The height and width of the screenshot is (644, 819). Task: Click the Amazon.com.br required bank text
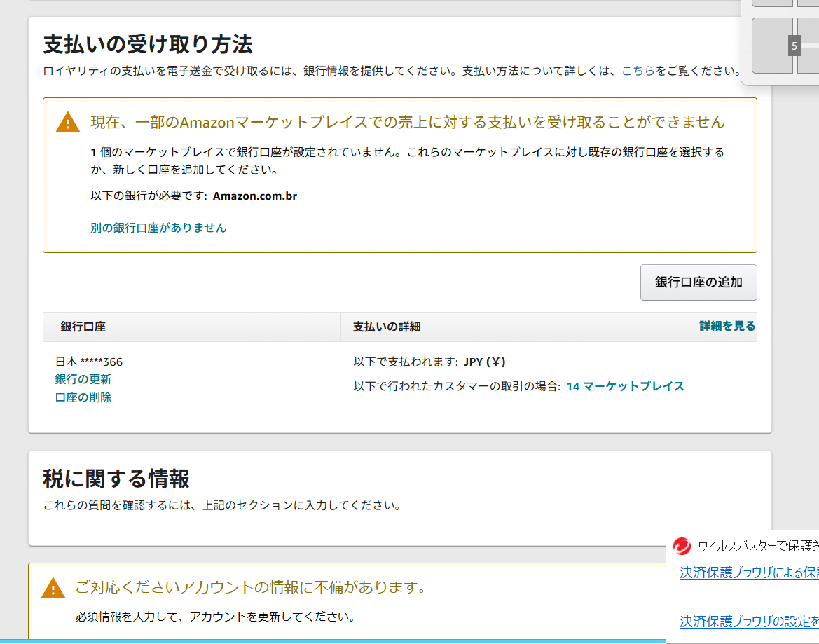pos(255,196)
